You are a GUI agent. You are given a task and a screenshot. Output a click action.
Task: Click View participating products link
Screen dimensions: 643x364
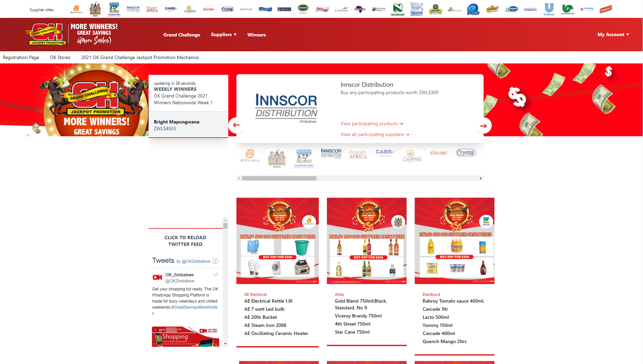coord(371,124)
